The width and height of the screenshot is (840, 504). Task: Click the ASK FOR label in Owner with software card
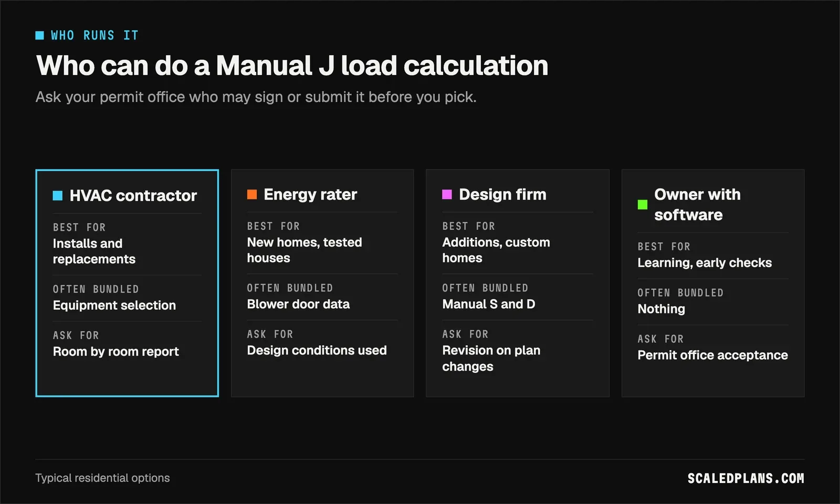[x=660, y=339]
